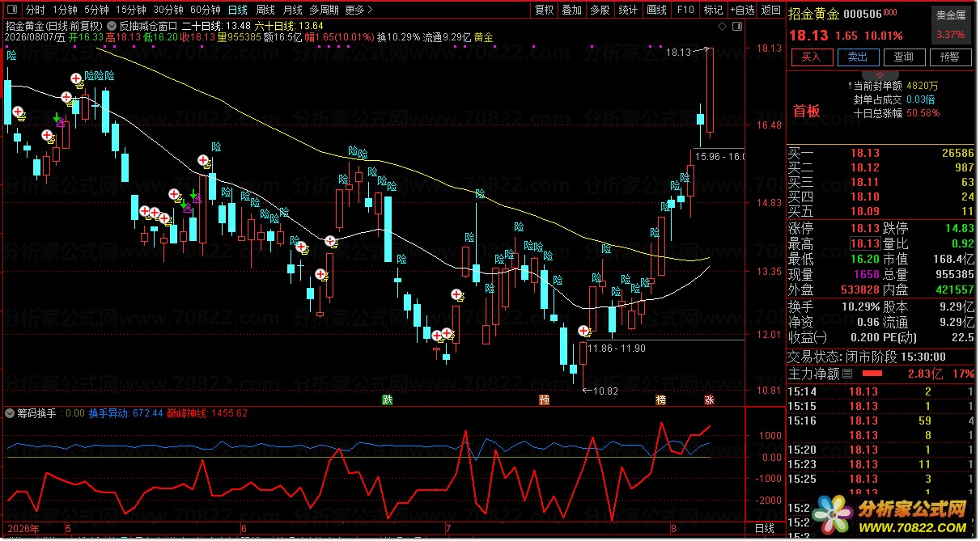Switch to 30分钟 period
This screenshot has height=541, width=980.
pyautogui.click(x=168, y=11)
